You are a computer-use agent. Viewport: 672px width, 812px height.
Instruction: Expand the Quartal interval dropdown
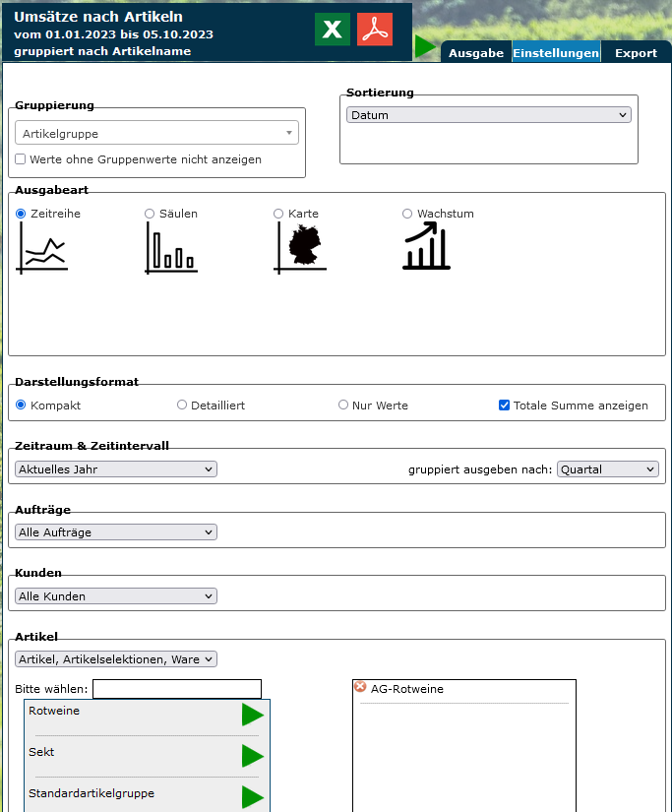click(607, 469)
